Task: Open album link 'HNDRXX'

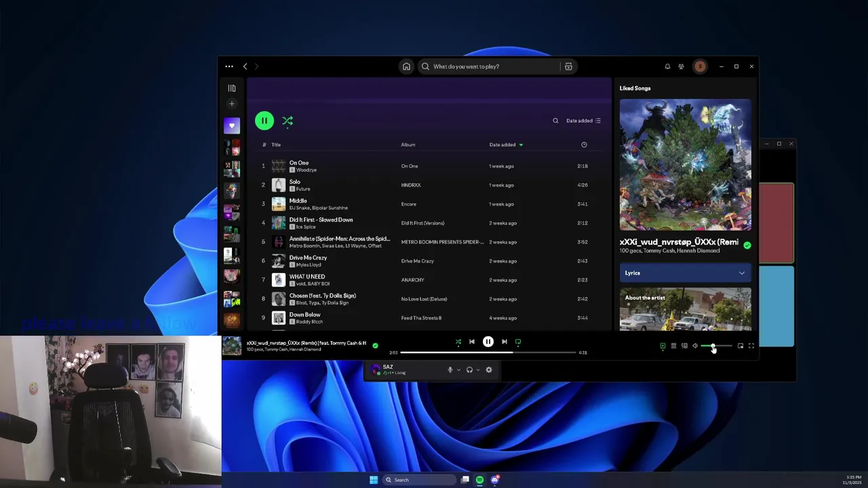Action: point(411,185)
